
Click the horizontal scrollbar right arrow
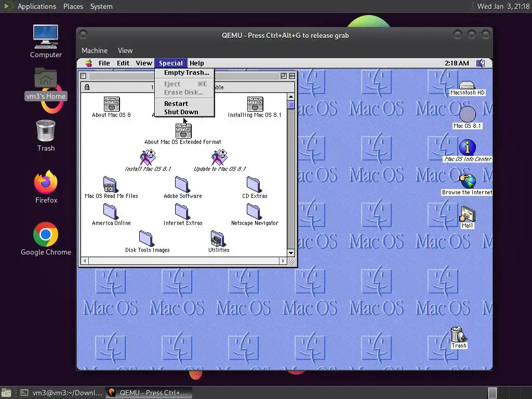(x=283, y=261)
